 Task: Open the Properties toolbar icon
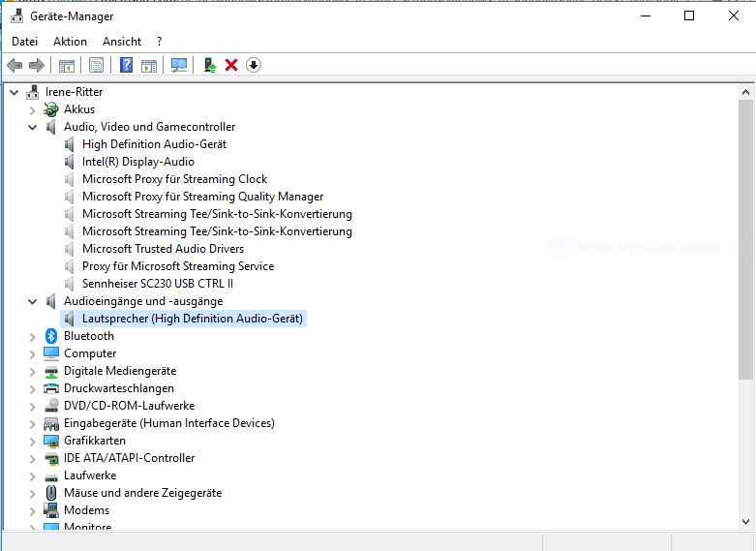tap(97, 65)
